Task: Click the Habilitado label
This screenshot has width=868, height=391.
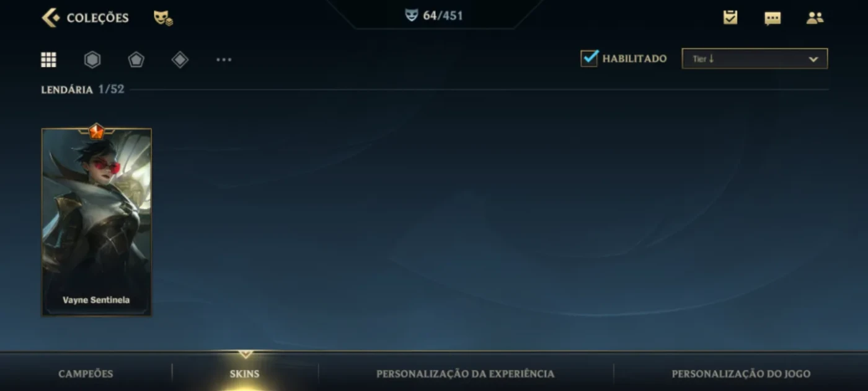Action: 634,59
